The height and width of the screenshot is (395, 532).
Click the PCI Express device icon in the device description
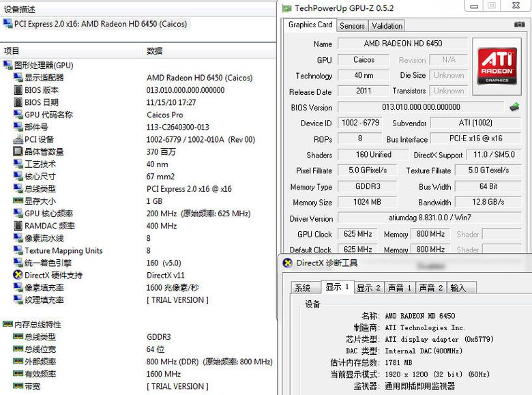(8, 24)
